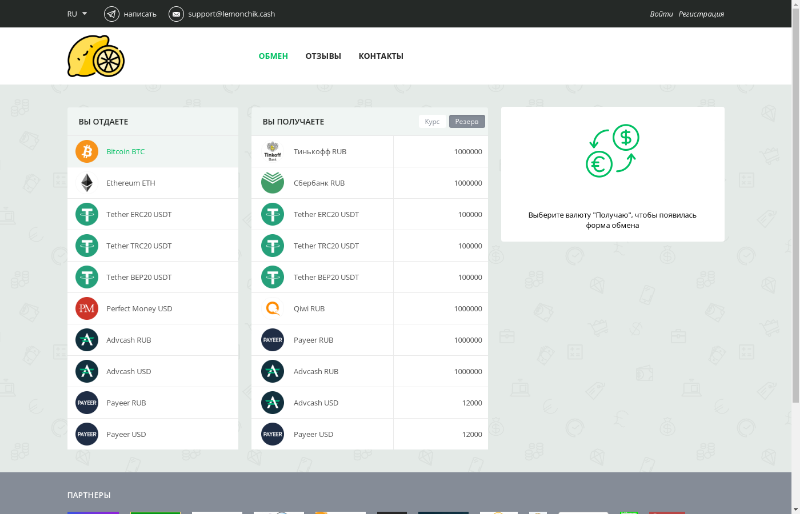This screenshot has width=800, height=514.
Task: Toggle the Курс view button
Action: (x=432, y=122)
